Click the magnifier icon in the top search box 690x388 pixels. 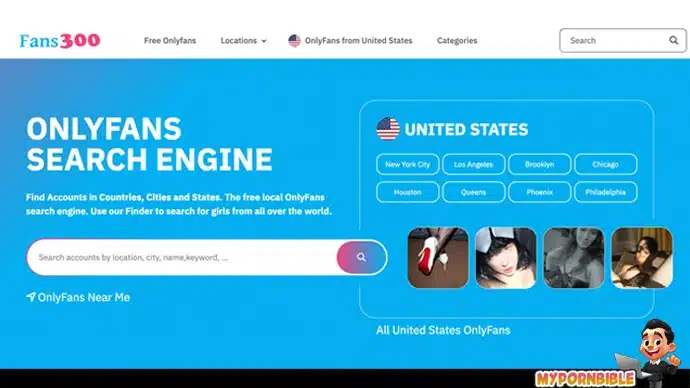673,40
